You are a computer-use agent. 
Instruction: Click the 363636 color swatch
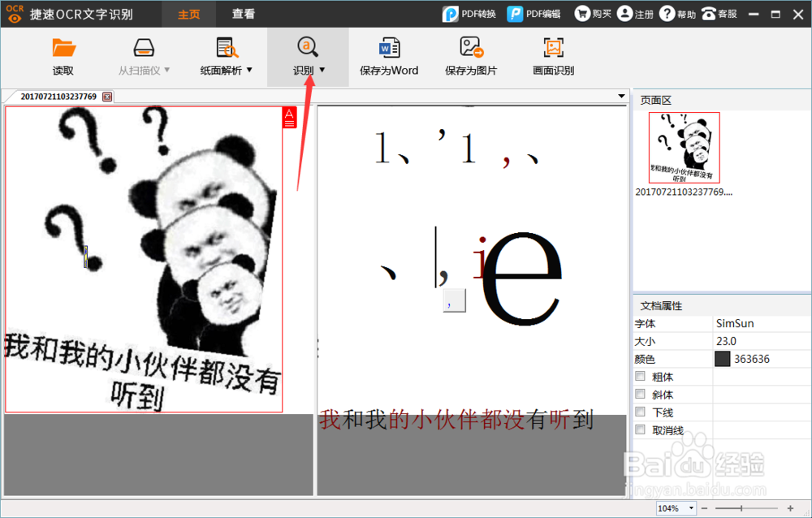tap(722, 358)
